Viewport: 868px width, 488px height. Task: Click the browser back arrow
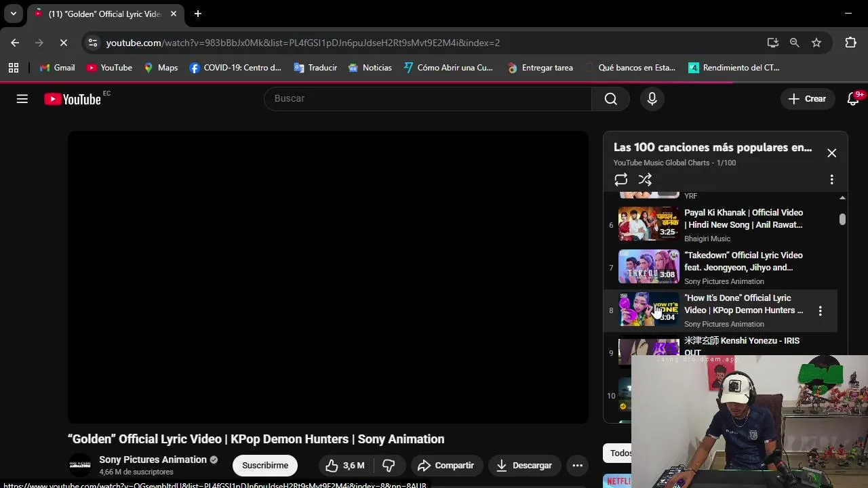click(15, 43)
